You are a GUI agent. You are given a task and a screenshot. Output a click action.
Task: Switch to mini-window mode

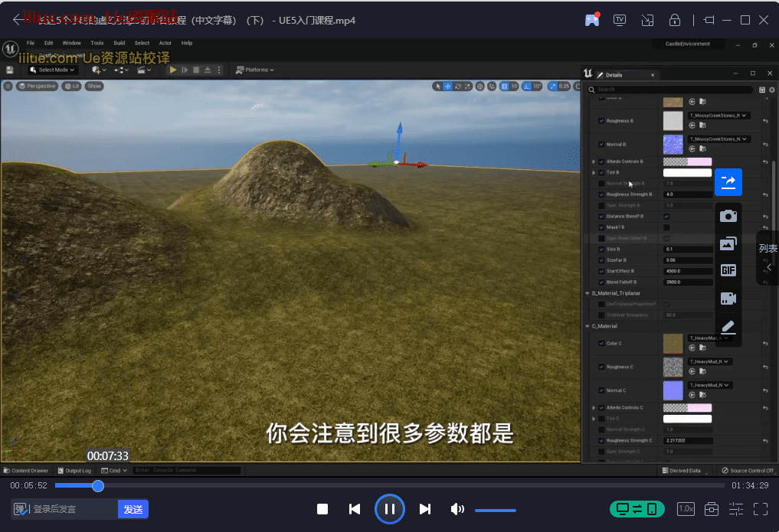[647, 20]
